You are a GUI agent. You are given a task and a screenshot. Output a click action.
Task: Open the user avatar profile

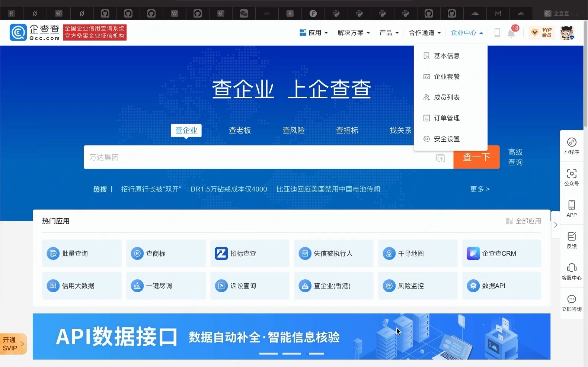567,33
